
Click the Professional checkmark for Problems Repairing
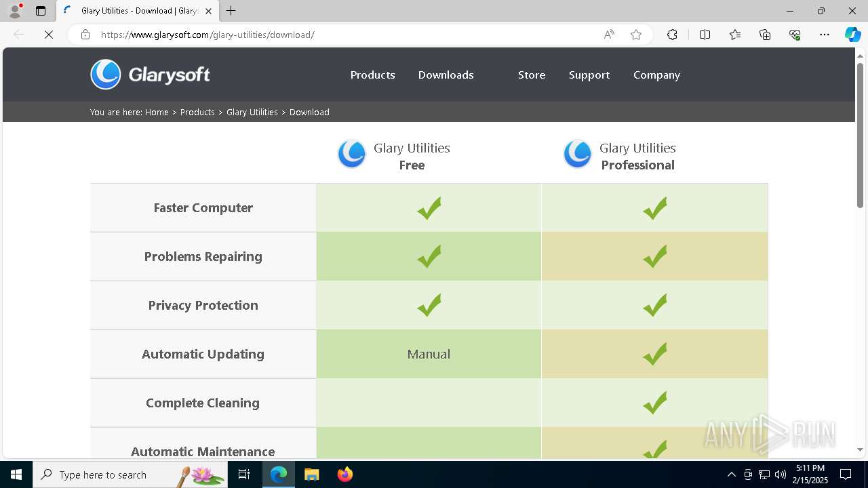[655, 257]
